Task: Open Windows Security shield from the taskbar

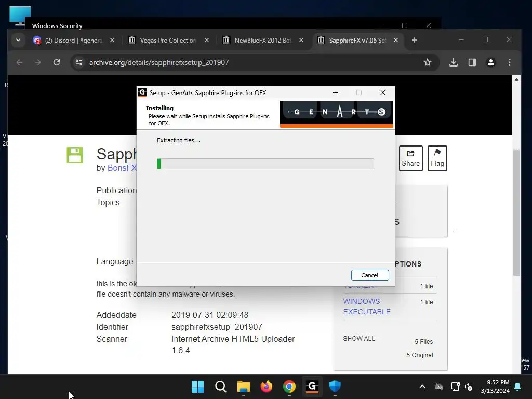Action: (x=335, y=387)
